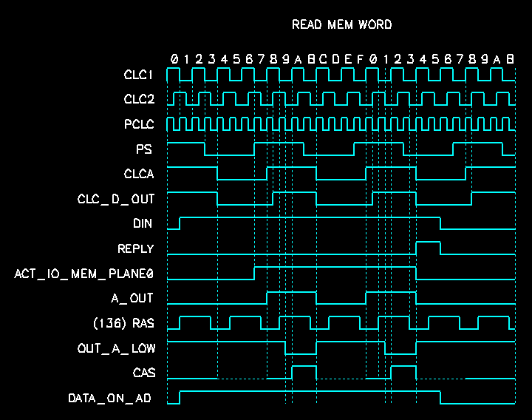Image resolution: width=532 pixels, height=420 pixels.
Task: Click time marker C in header
Action: click(323, 58)
